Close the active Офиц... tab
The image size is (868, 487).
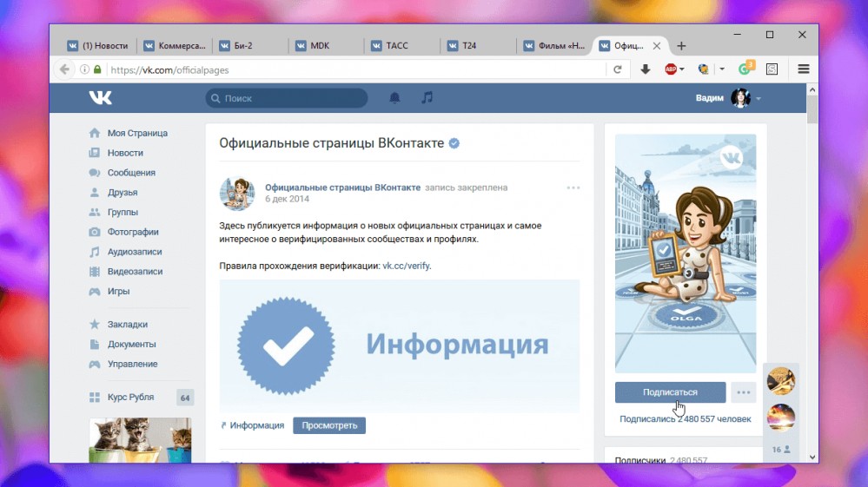tap(657, 46)
